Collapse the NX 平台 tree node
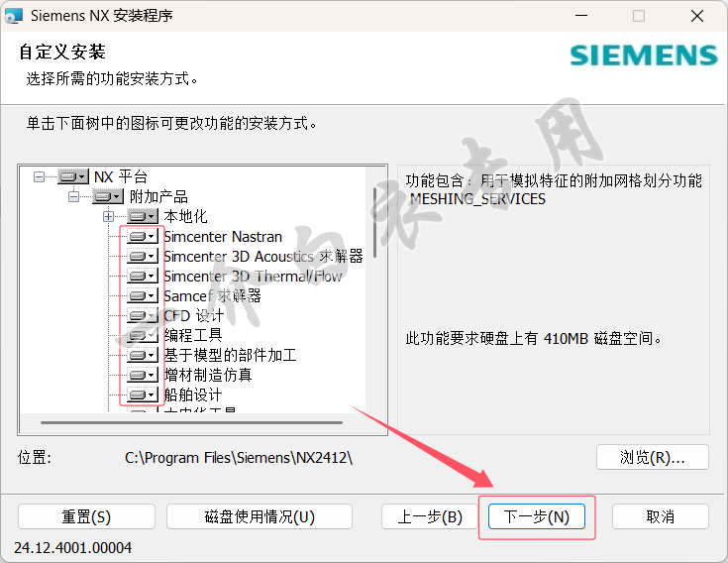Image resolution: width=728 pixels, height=563 pixels. pos(39,177)
